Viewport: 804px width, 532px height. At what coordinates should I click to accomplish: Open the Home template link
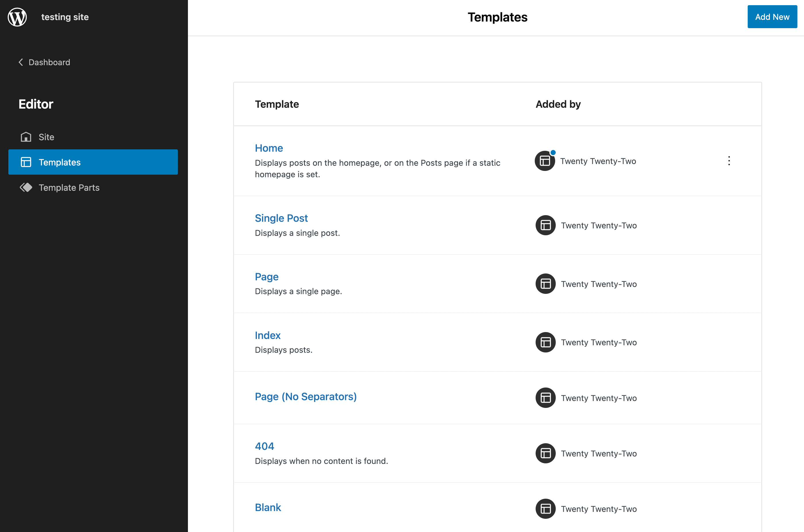[x=269, y=148]
